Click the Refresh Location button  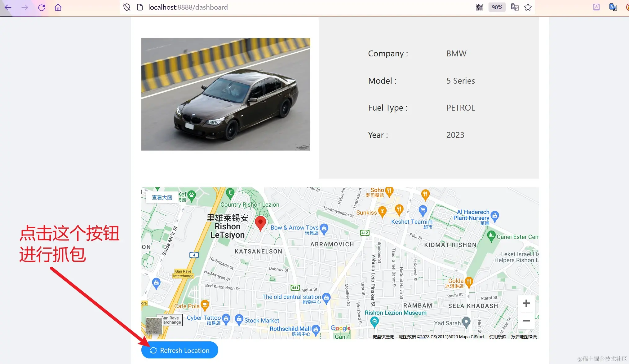(180, 350)
